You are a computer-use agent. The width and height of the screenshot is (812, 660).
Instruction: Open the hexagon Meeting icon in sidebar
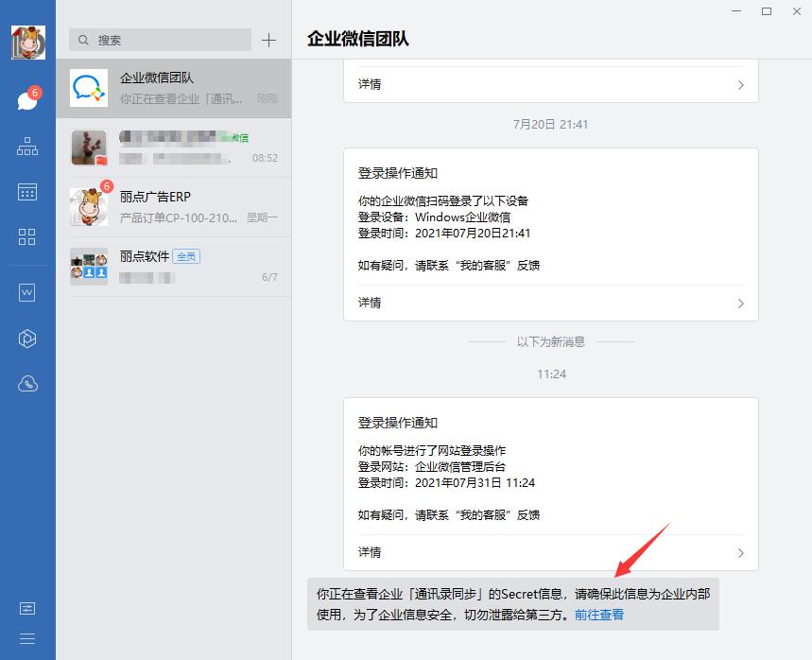click(26, 339)
